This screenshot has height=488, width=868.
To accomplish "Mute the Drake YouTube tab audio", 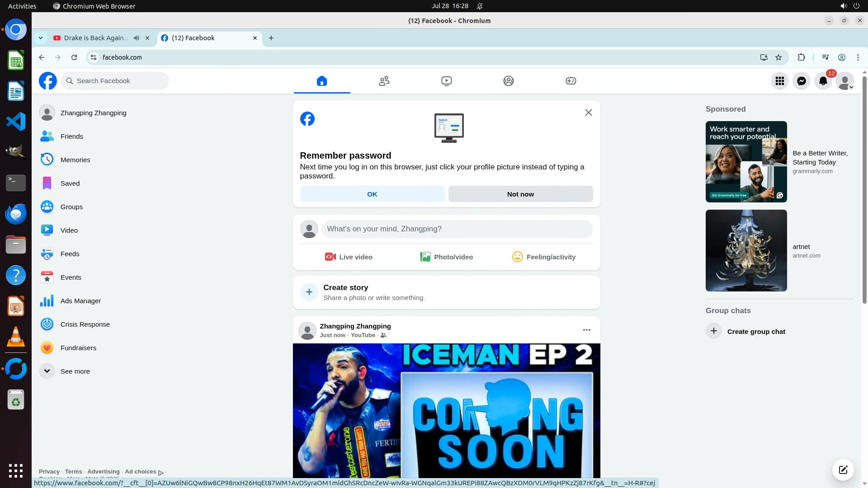I will [137, 38].
